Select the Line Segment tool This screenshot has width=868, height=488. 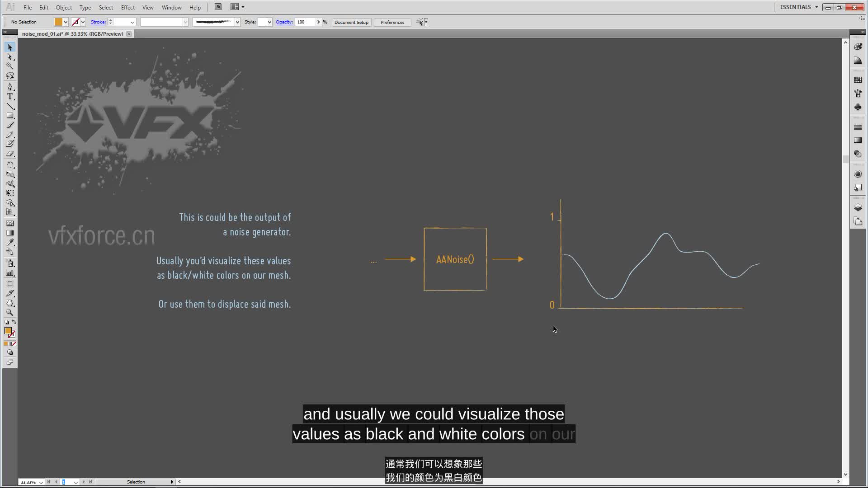pyautogui.click(x=10, y=106)
